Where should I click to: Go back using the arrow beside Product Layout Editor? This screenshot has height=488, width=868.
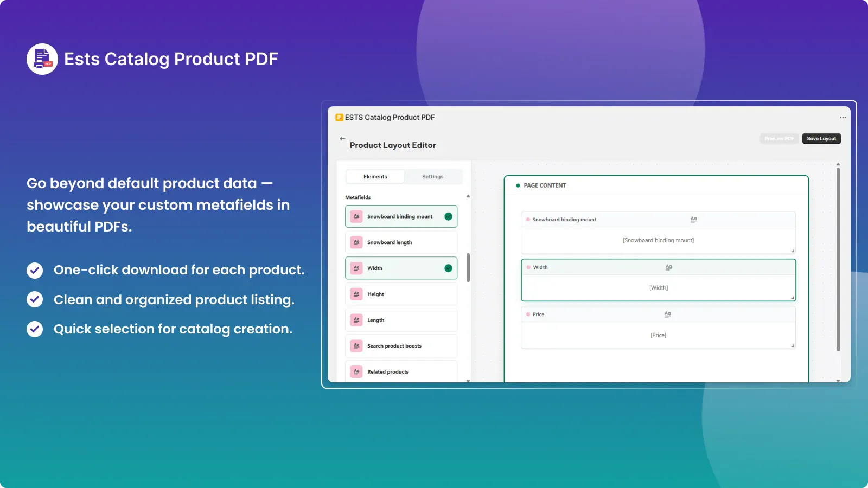pos(342,139)
